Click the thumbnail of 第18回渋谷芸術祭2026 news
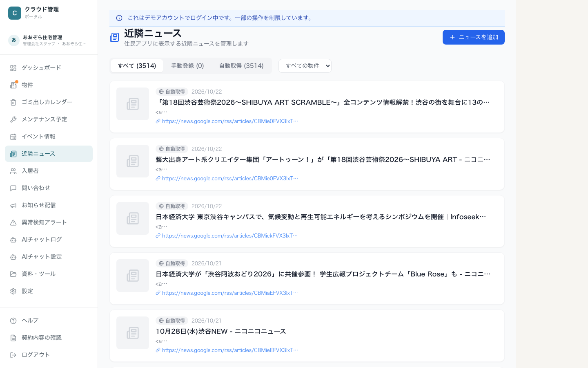 133,104
